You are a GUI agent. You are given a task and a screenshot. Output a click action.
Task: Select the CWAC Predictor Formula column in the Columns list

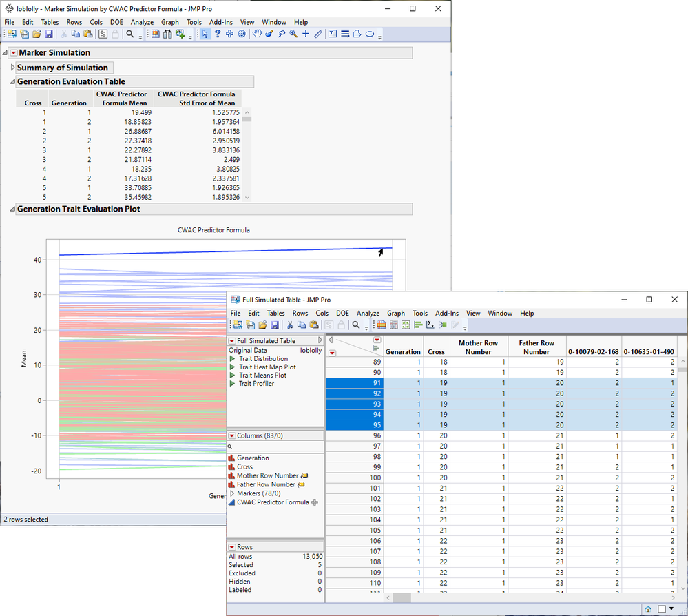click(273, 502)
